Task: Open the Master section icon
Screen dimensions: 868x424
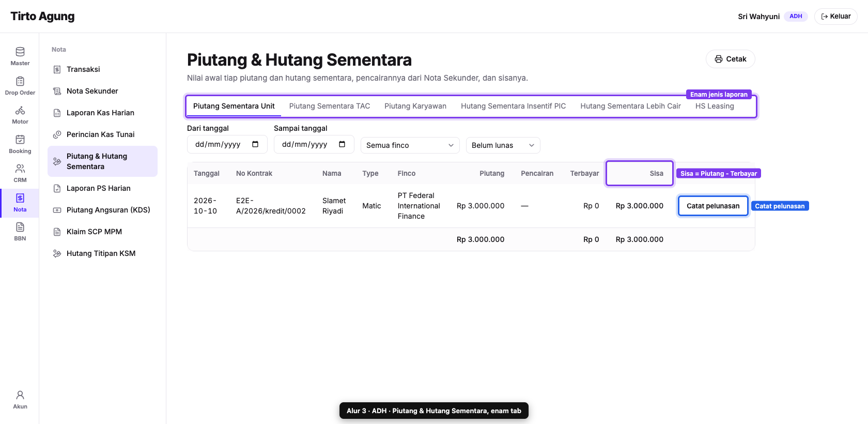Action: coord(20,52)
